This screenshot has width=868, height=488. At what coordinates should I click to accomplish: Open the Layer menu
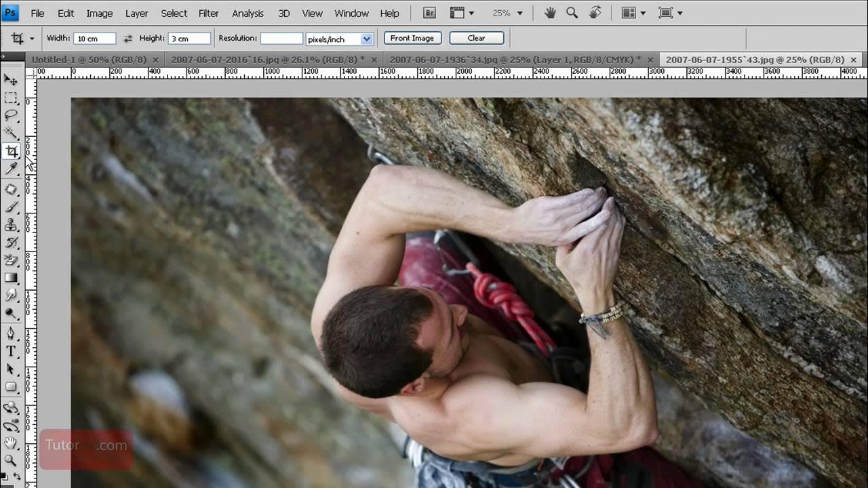(x=136, y=13)
